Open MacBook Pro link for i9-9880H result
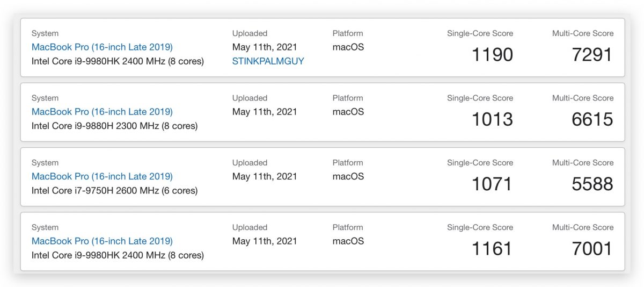 [102, 112]
